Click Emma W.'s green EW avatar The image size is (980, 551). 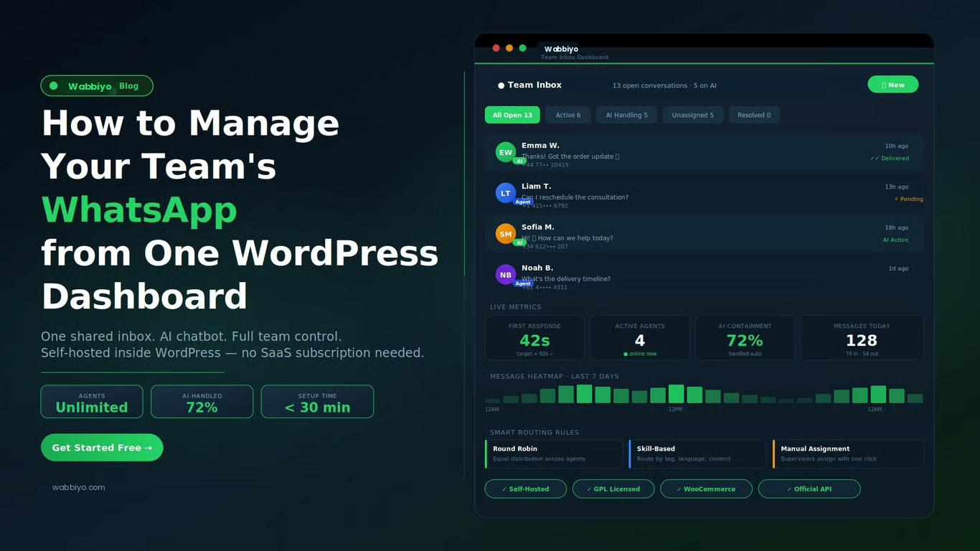coord(506,152)
